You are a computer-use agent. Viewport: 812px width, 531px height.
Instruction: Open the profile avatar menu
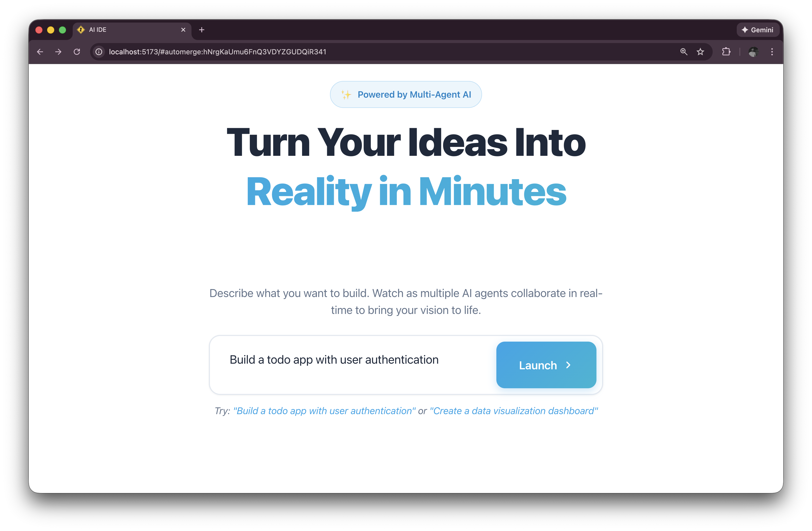(x=753, y=52)
